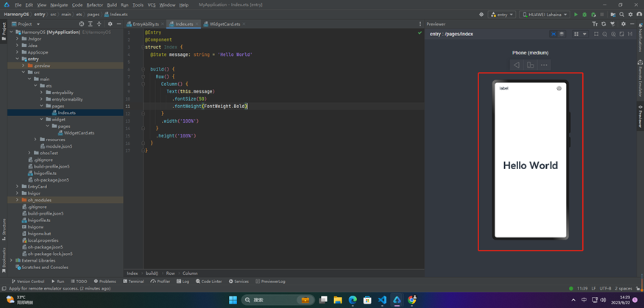Select module.json5 in project tree
Image resolution: width=644 pixels, height=308 pixels.
pos(56,146)
